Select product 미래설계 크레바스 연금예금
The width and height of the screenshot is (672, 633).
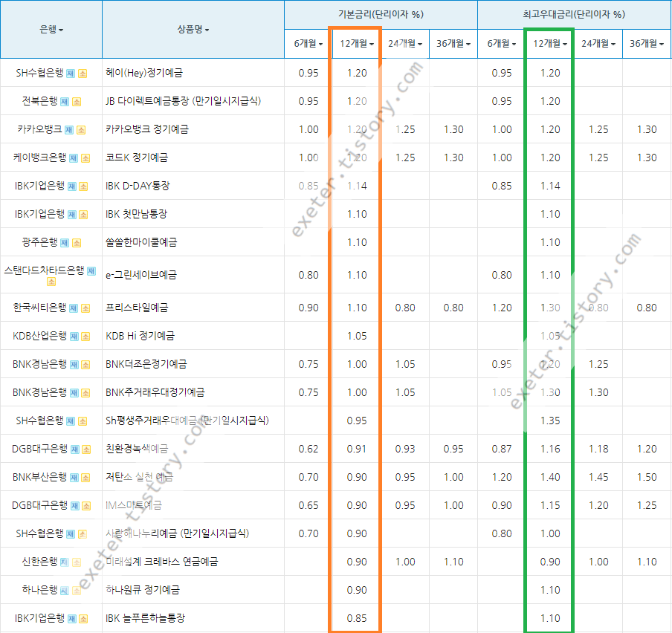[x=162, y=562]
